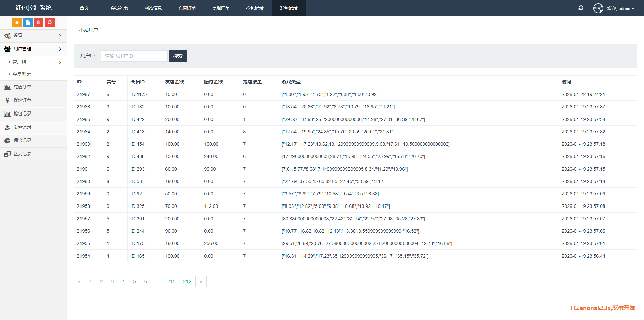Open 提现订单 in the sidebar
The image size is (644, 320).
[22, 100]
